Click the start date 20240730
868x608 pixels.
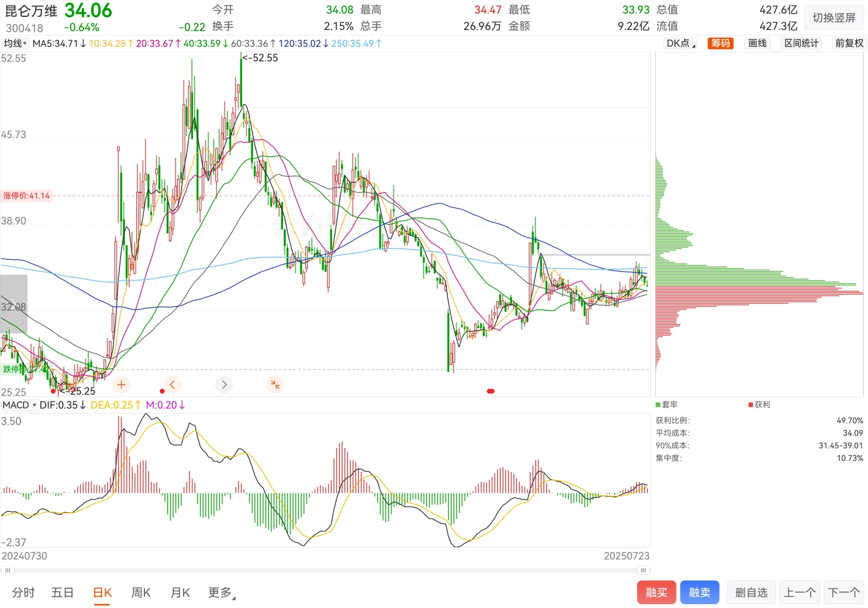[25, 556]
